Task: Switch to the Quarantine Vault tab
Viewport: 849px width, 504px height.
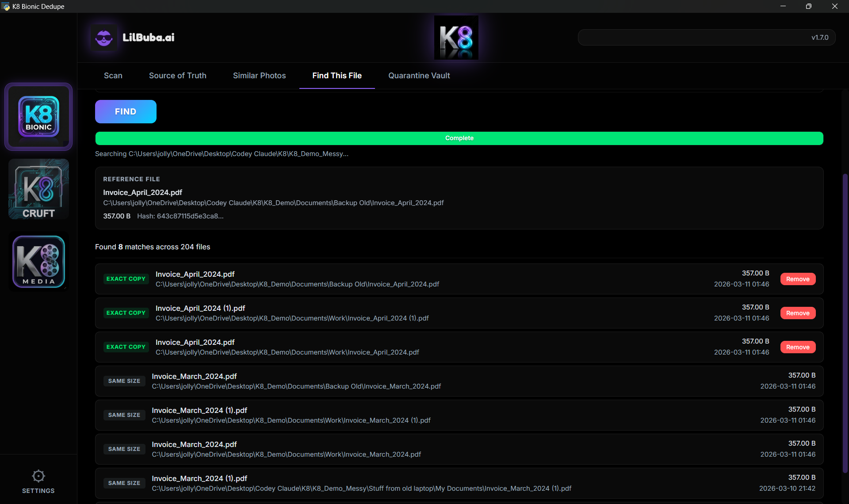Action: [419, 76]
